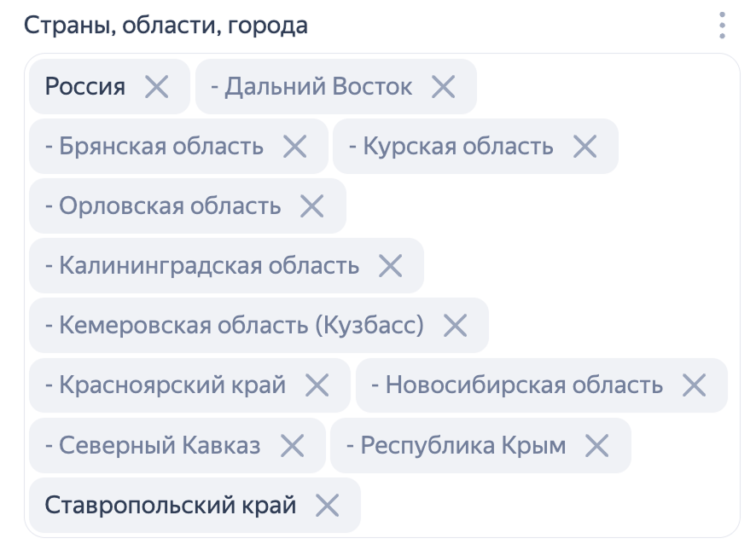Delete the Северный Кавказ tag
Viewport: 756px width, 544px height.
[292, 445]
